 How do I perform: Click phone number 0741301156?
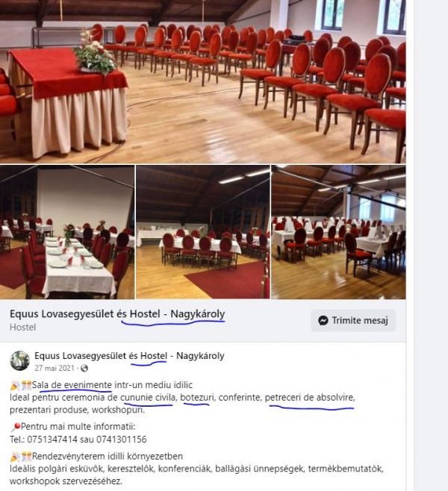tap(122, 440)
